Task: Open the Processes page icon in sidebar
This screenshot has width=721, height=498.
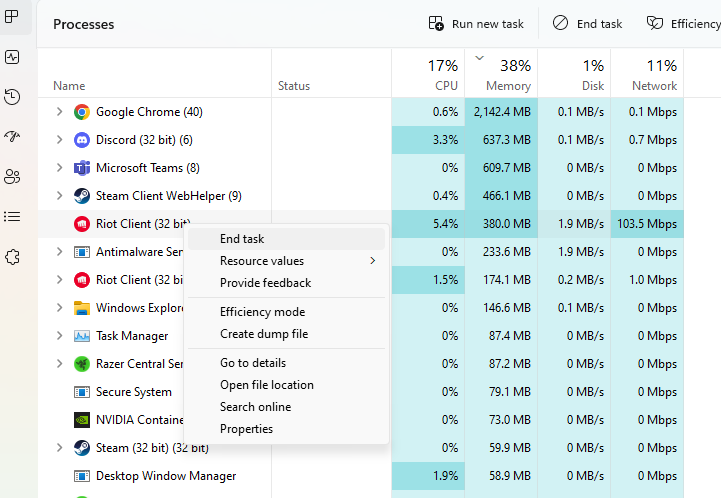Action: (11, 17)
